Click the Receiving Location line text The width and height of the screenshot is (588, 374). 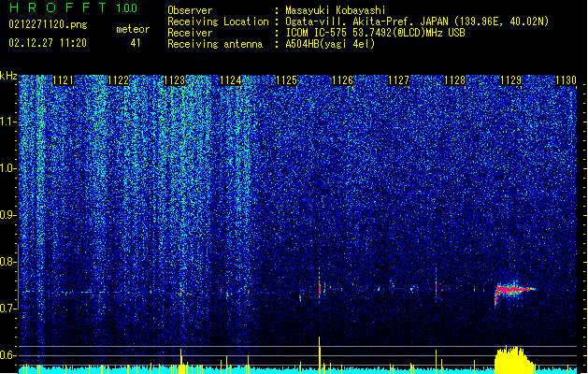pyautogui.click(x=417, y=22)
